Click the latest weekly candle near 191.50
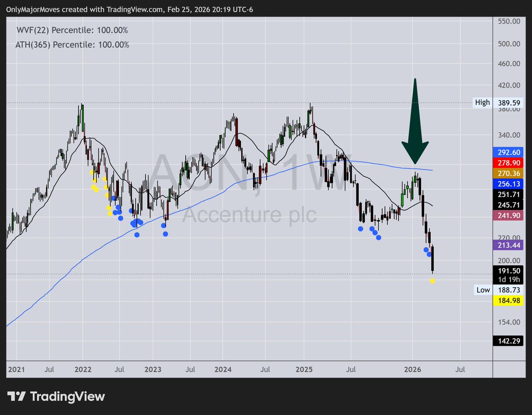This screenshot has height=415, width=532. pyautogui.click(x=432, y=258)
